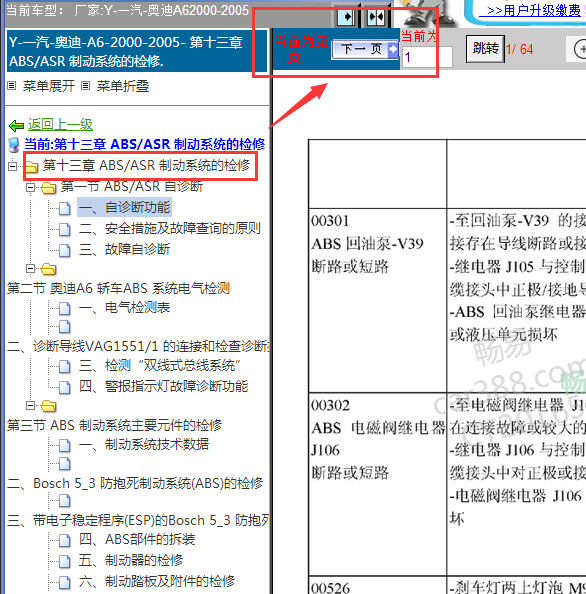Click folder icon above 第二节 奥迪A6 轿车ABS
This screenshot has height=594, width=586.
point(49,269)
